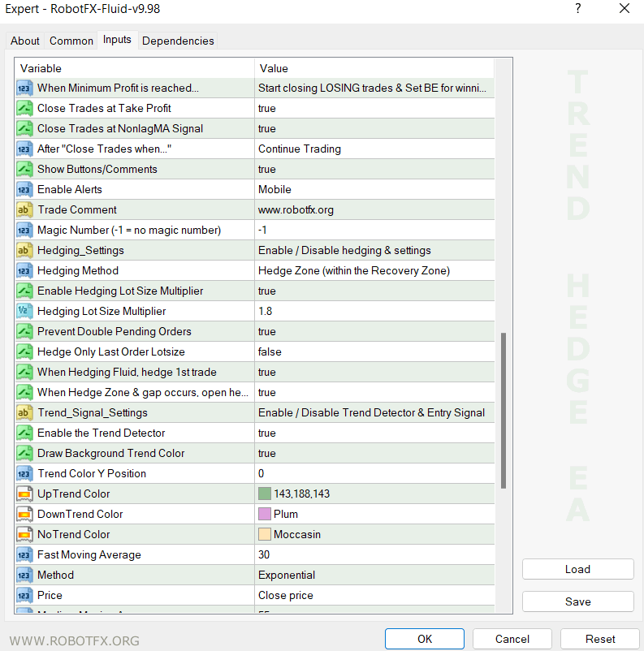Viewport: 644px width, 651px height.
Task: Open the 'Start closing LOSING trades' value dropdown
Action: [x=374, y=88]
